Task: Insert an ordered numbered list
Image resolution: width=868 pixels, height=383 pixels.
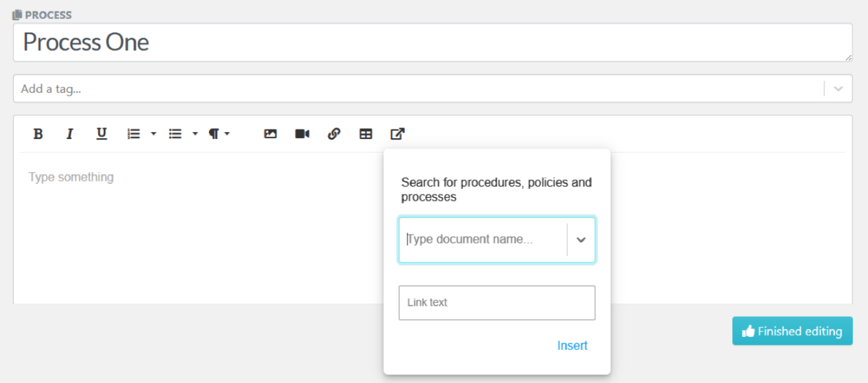Action: coord(133,134)
